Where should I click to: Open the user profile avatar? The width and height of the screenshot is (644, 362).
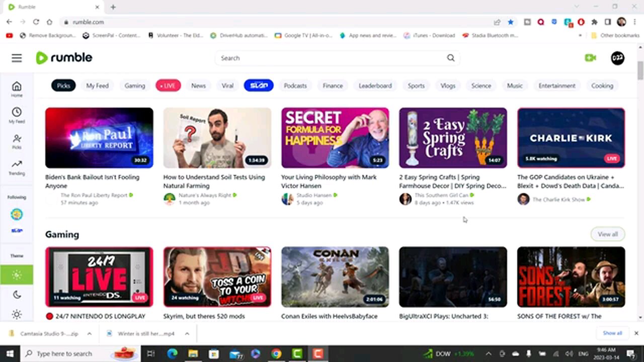pyautogui.click(x=617, y=58)
